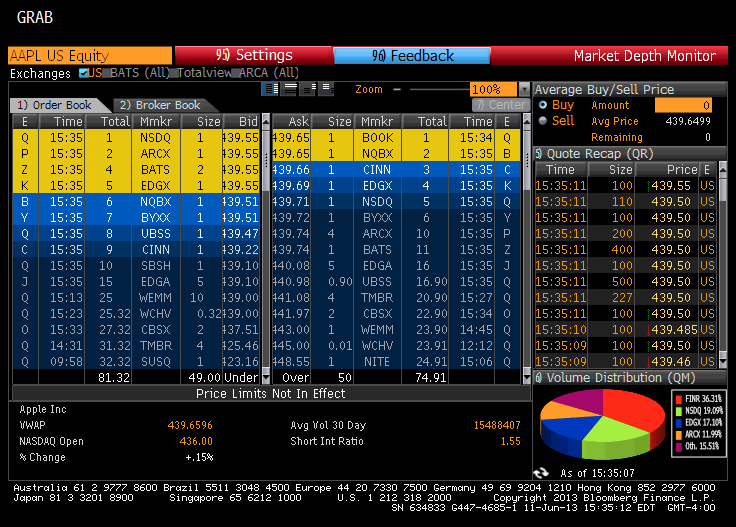This screenshot has width=736, height=527.
Task: Click the Amount input field
Action: coord(681,105)
